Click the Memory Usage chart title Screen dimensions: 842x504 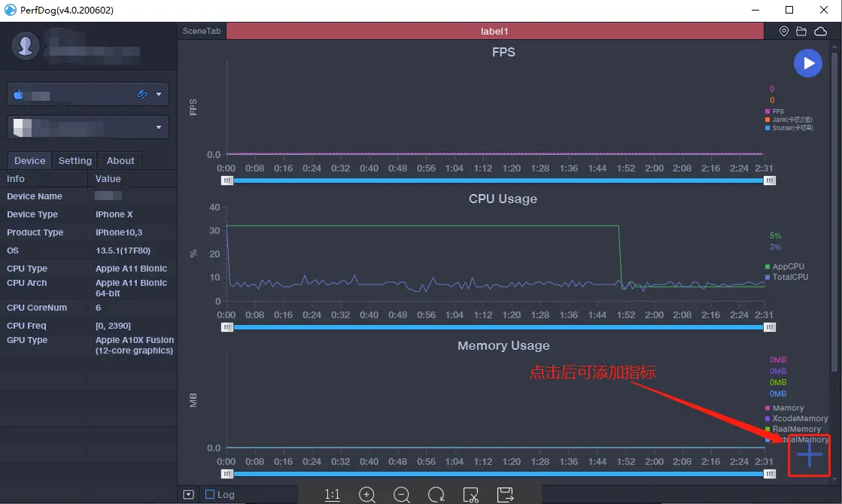[503, 346]
